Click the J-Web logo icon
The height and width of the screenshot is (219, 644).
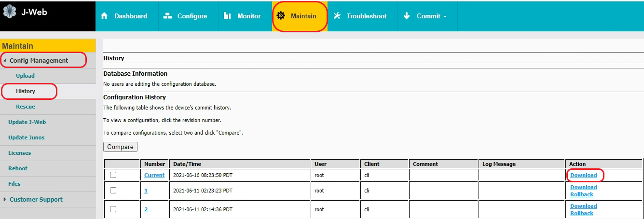point(10,12)
